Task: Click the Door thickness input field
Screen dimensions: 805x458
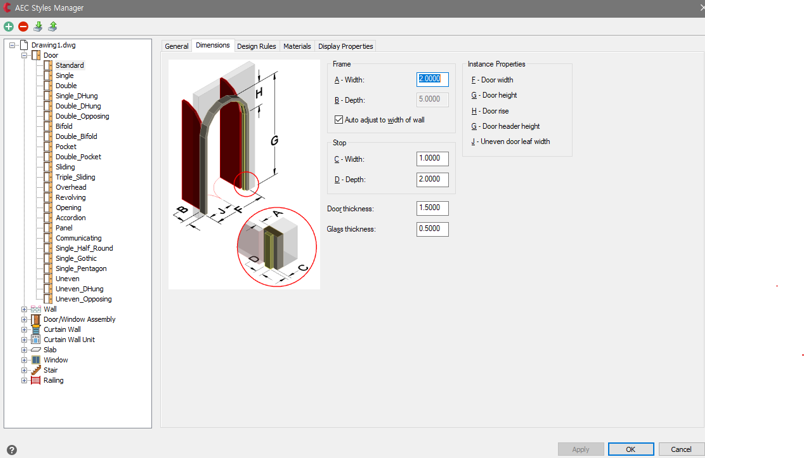Action: click(432, 208)
